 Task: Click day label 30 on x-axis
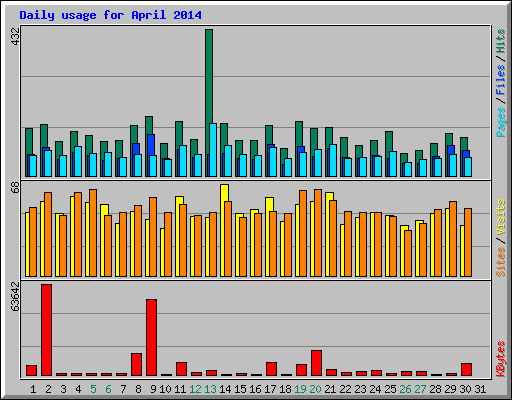coord(465,389)
